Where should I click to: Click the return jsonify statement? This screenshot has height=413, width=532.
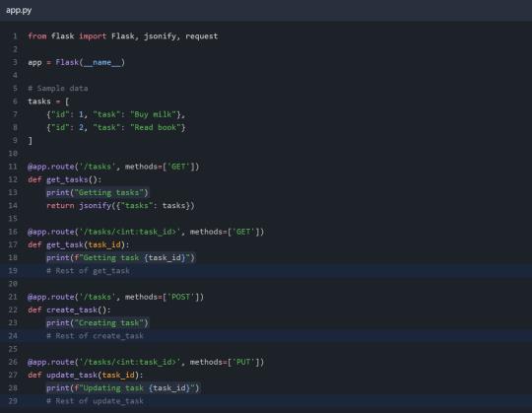(120, 206)
